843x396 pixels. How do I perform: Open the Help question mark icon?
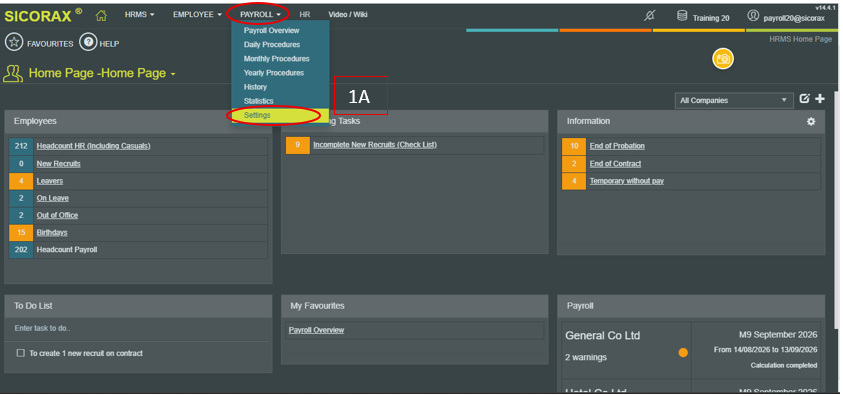[x=88, y=42]
